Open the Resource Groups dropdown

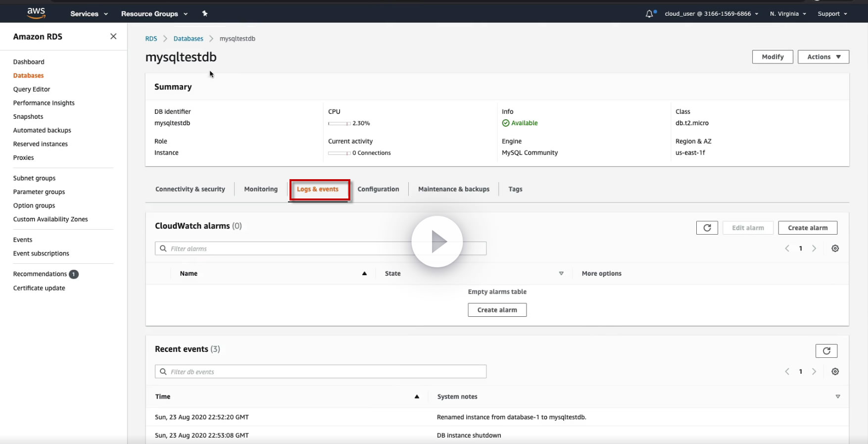pos(154,14)
